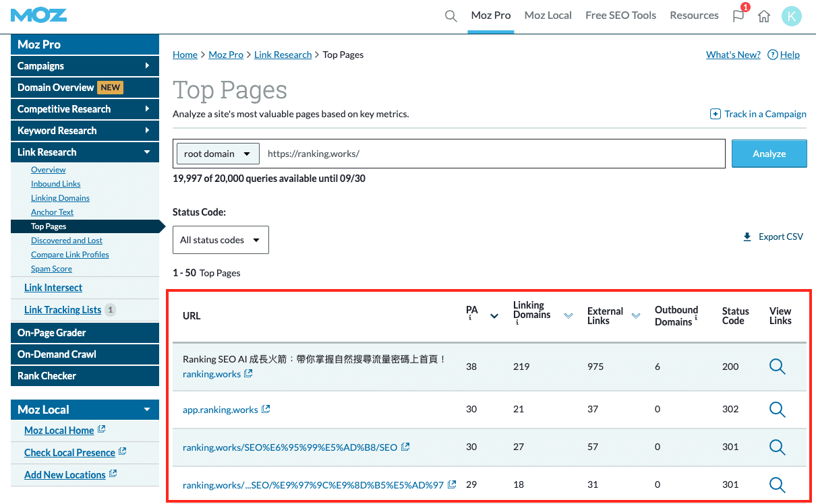Image resolution: width=816 pixels, height=504 pixels.
Task: Open the Add New Locations link
Action: click(65, 475)
